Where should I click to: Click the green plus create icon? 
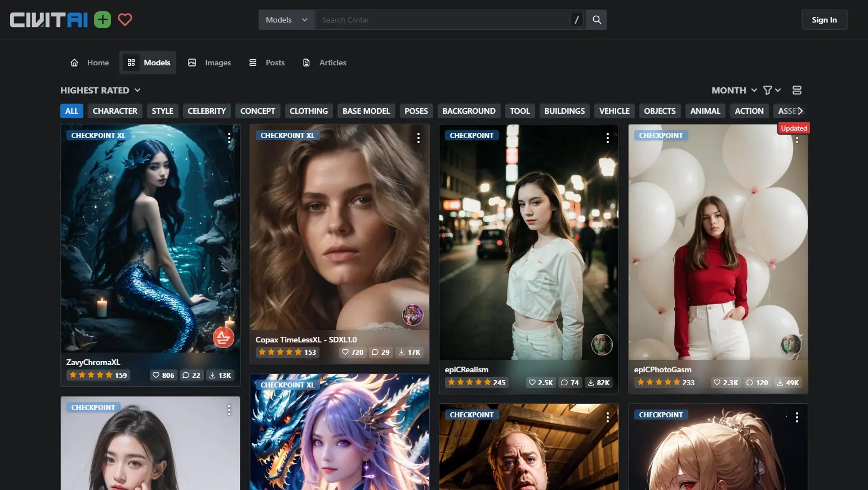click(x=103, y=20)
